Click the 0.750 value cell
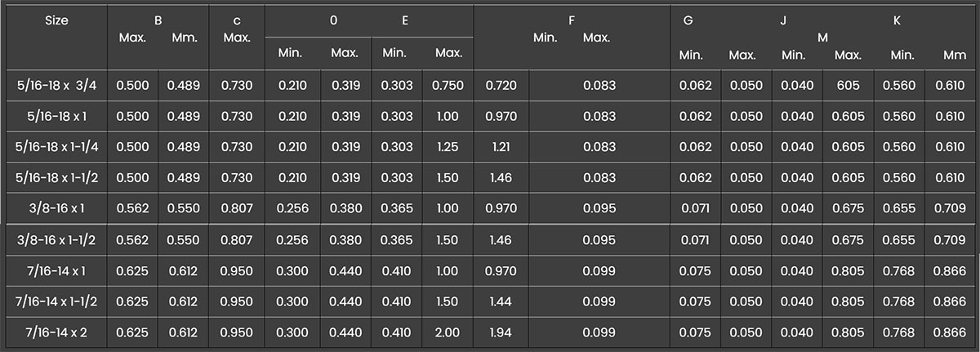Image resolution: width=980 pixels, height=352 pixels. point(448,85)
